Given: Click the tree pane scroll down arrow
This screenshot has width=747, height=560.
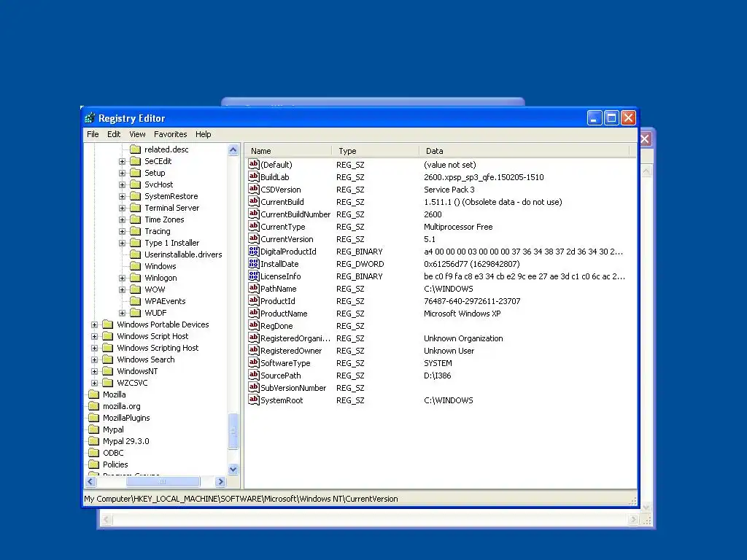Looking at the screenshot, I should (233, 469).
